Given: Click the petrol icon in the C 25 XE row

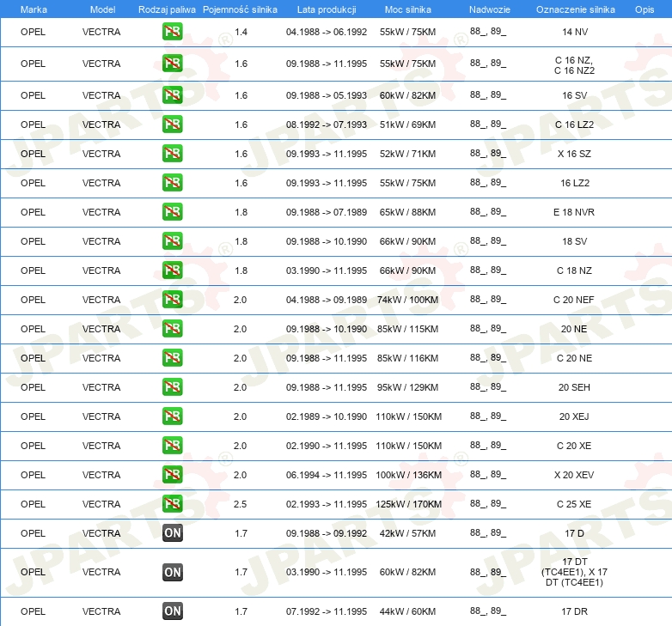Looking at the screenshot, I should point(172,503).
